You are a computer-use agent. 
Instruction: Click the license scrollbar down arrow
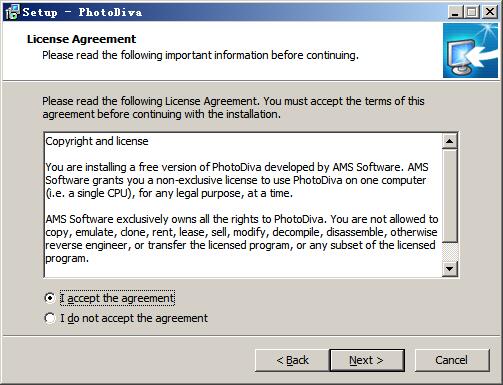449,268
